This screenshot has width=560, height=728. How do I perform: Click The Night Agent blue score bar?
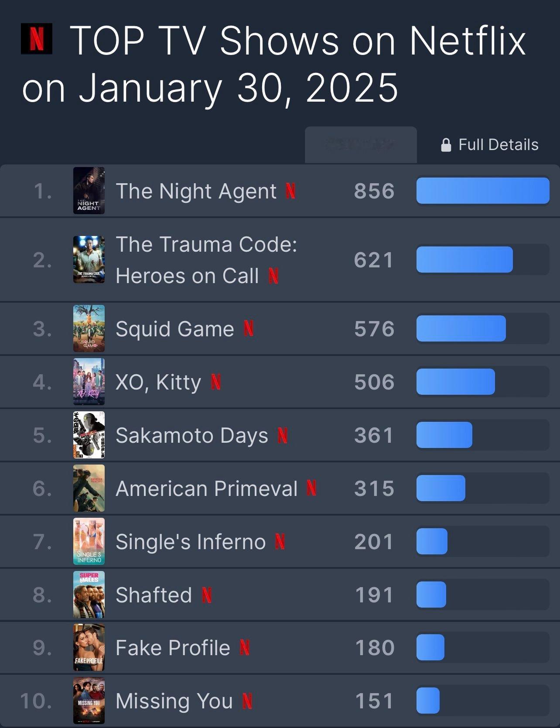coord(483,191)
